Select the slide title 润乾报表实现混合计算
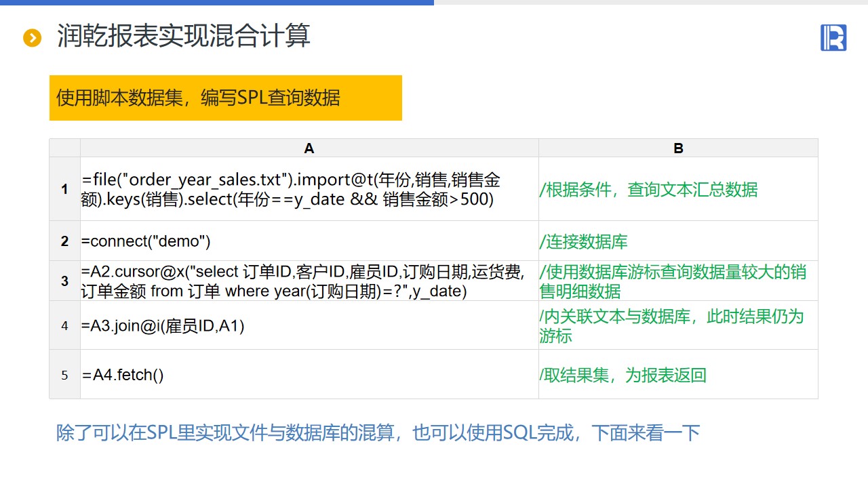The image size is (868, 488). pos(184,36)
